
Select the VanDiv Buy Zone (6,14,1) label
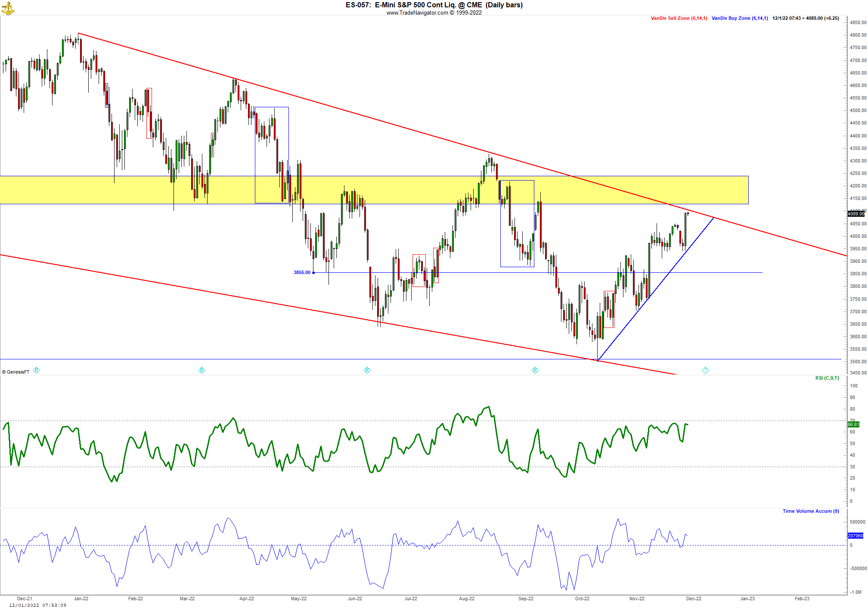tap(740, 18)
